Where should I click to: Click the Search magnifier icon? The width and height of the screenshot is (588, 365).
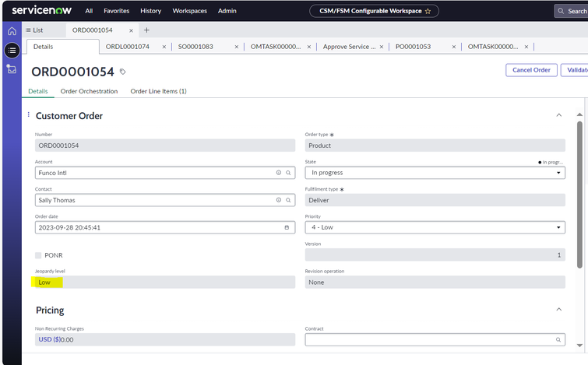(x=561, y=11)
